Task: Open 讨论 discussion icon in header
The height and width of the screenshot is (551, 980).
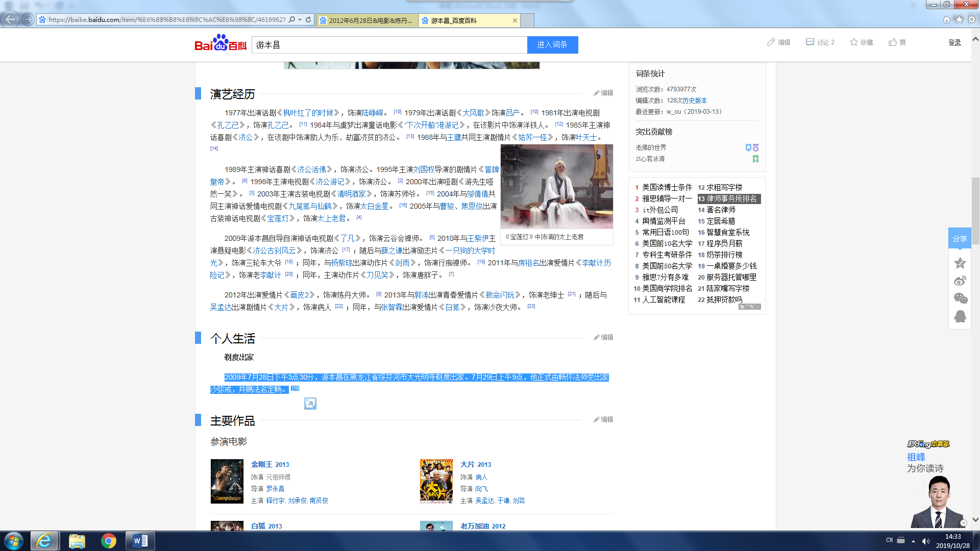Action: [x=810, y=42]
